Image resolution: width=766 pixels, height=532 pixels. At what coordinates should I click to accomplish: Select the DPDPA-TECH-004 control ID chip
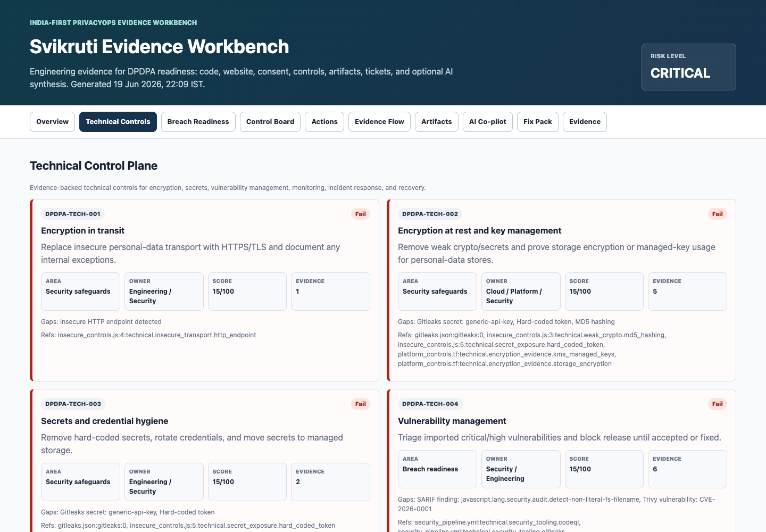point(430,404)
